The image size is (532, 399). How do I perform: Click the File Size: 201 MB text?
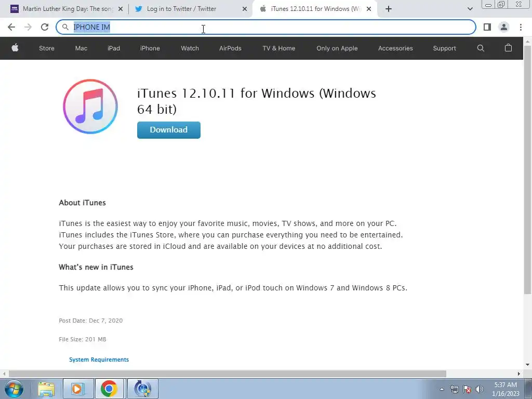pos(83,339)
